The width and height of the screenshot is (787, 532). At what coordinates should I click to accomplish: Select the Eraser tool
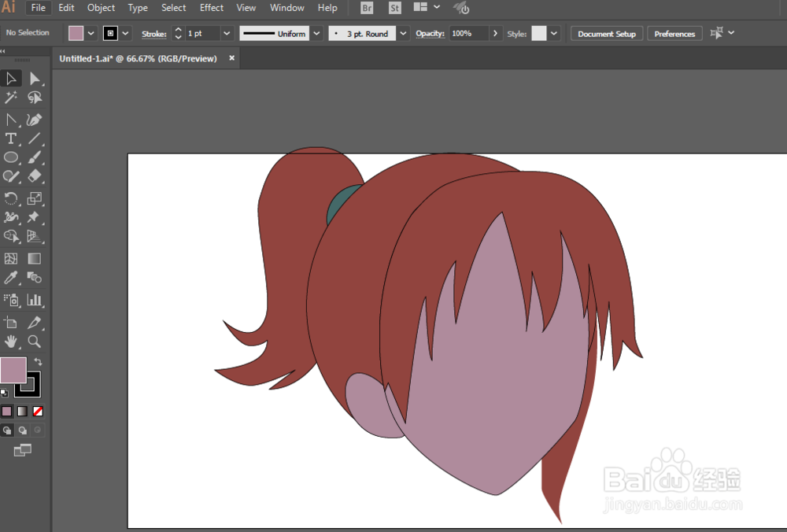pyautogui.click(x=35, y=176)
